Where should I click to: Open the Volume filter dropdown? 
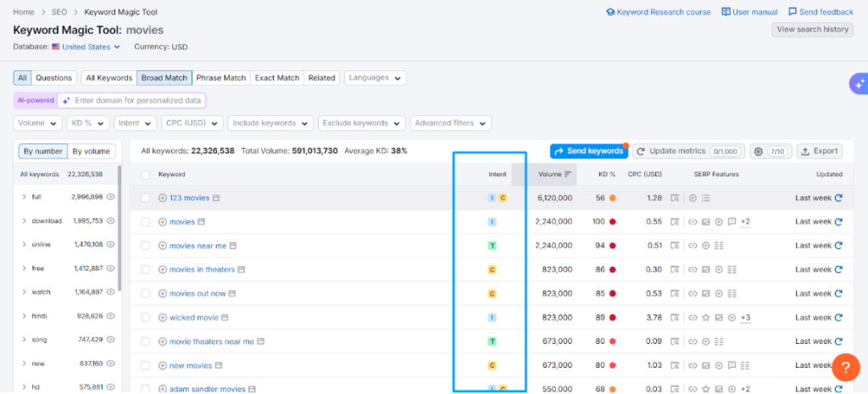(37, 124)
